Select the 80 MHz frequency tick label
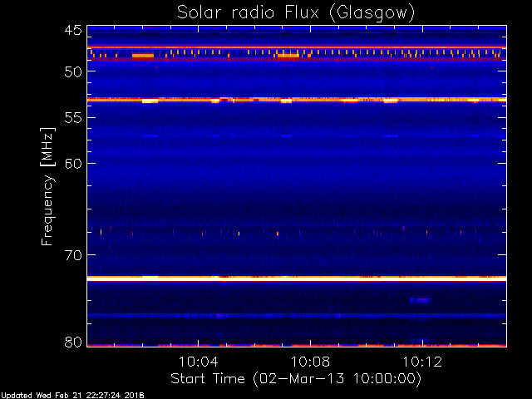Screen dimensions: 532x399 [x=73, y=342]
